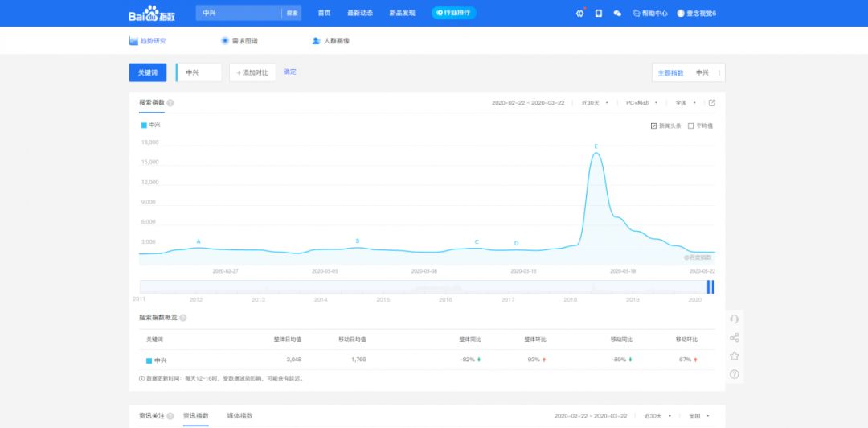Click the favorite star icon in sidebar
This screenshot has height=428, width=868.
(735, 356)
